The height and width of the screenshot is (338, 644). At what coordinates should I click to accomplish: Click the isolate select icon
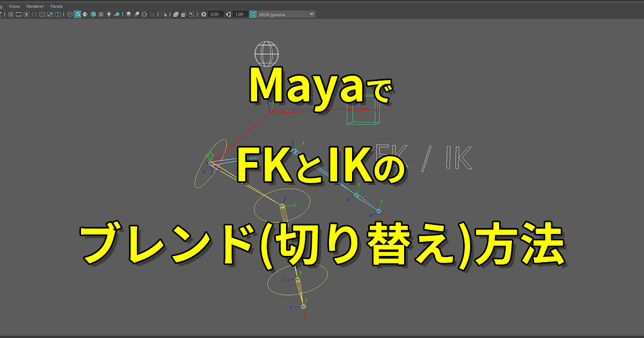pyautogui.click(x=164, y=14)
